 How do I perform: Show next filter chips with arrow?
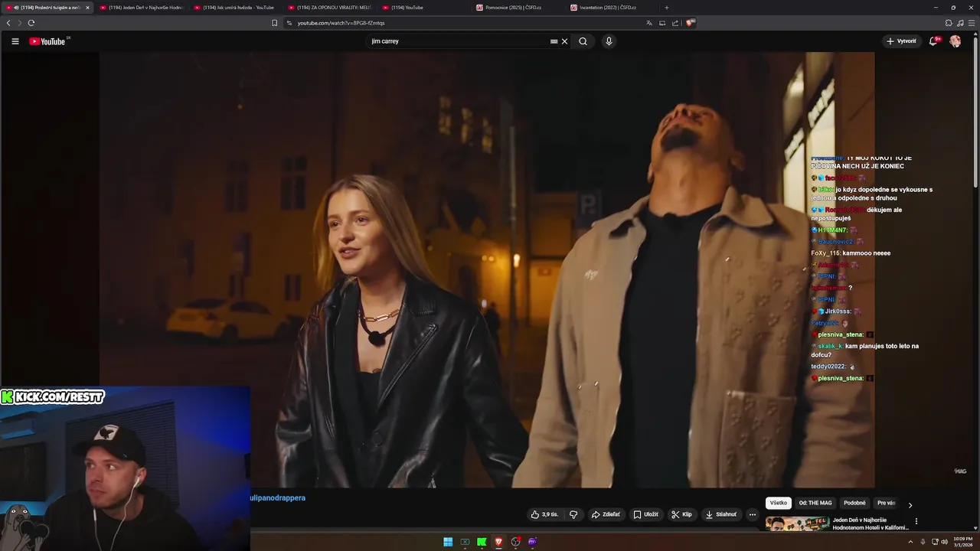910,505
